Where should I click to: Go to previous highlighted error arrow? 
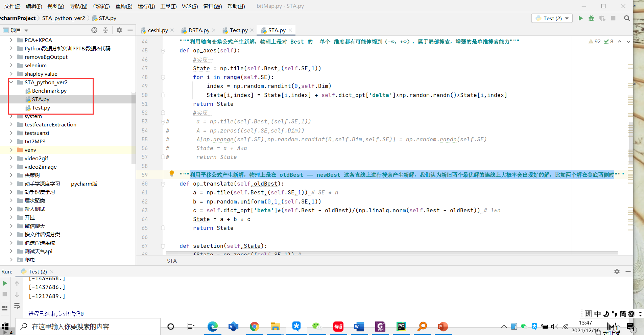620,42
